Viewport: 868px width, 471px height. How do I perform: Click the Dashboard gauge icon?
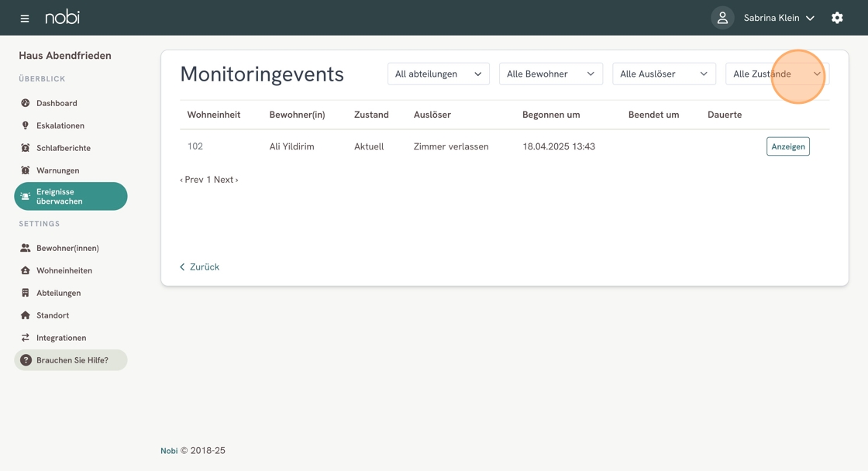pyautogui.click(x=26, y=103)
